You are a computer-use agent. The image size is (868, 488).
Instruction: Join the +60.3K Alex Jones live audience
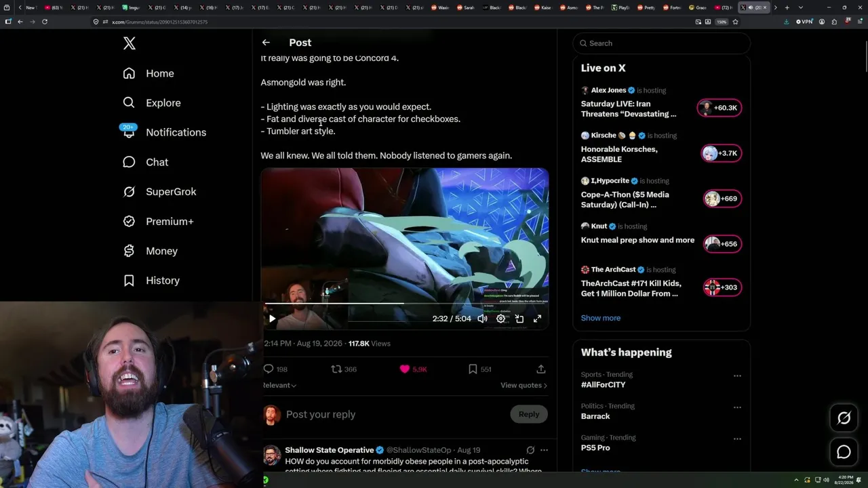[x=719, y=108]
